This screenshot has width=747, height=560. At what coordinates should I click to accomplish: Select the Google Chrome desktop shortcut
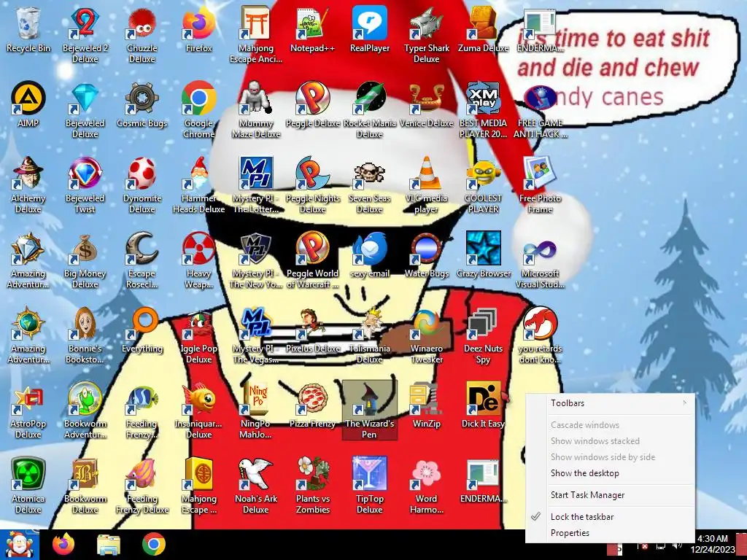click(x=198, y=109)
